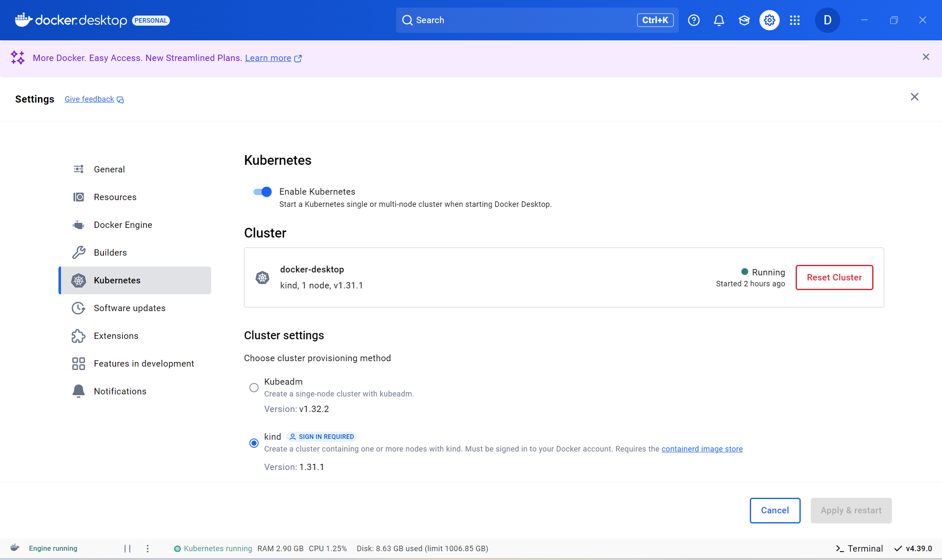
Task: Click the feedback chat icon beside Give feedback
Action: pos(120,100)
